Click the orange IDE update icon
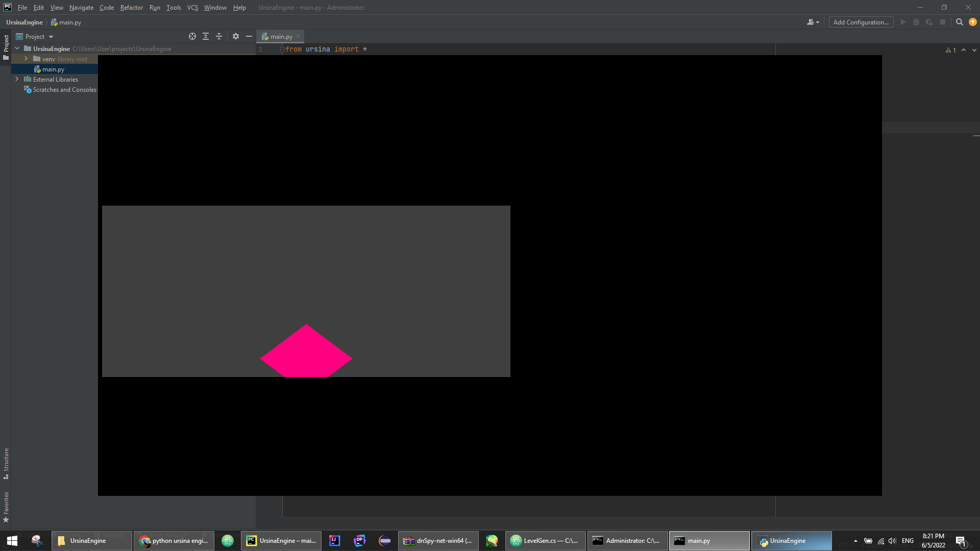 [x=973, y=22]
